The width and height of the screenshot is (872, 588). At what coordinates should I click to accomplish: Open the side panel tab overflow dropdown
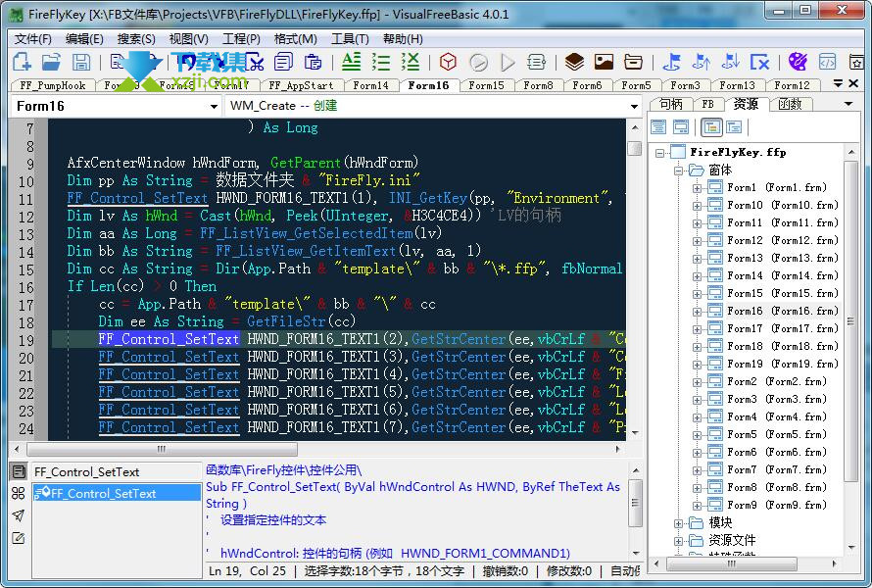click(848, 104)
